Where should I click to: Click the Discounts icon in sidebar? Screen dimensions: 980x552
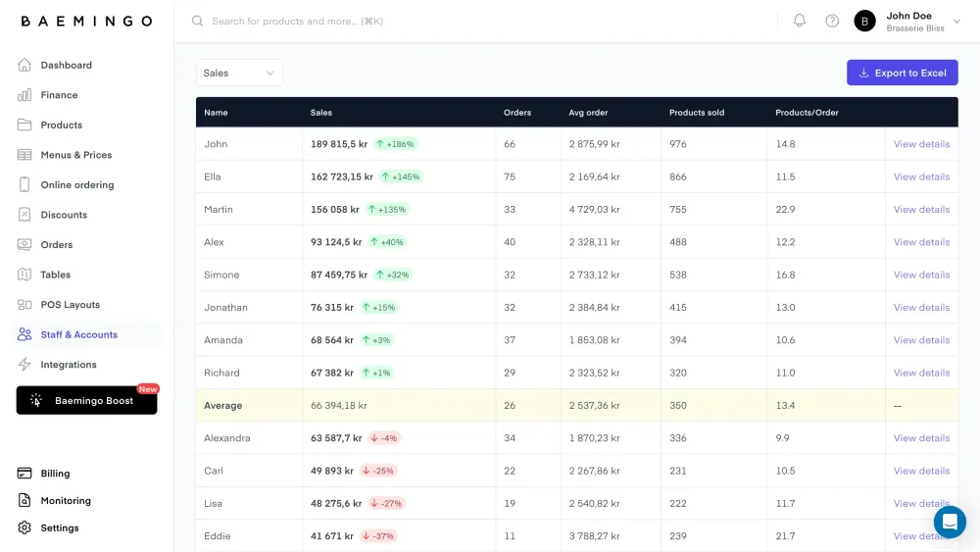point(24,215)
